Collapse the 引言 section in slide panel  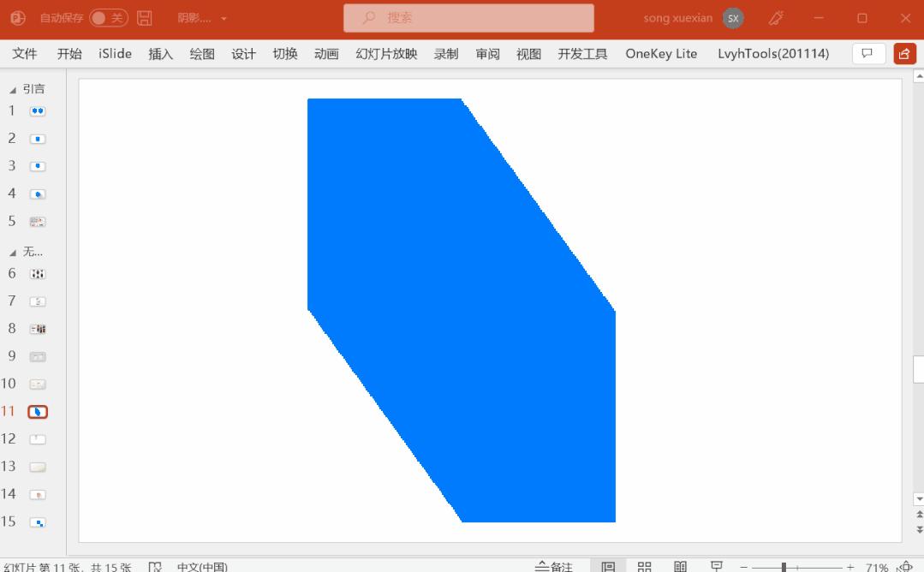coord(12,87)
